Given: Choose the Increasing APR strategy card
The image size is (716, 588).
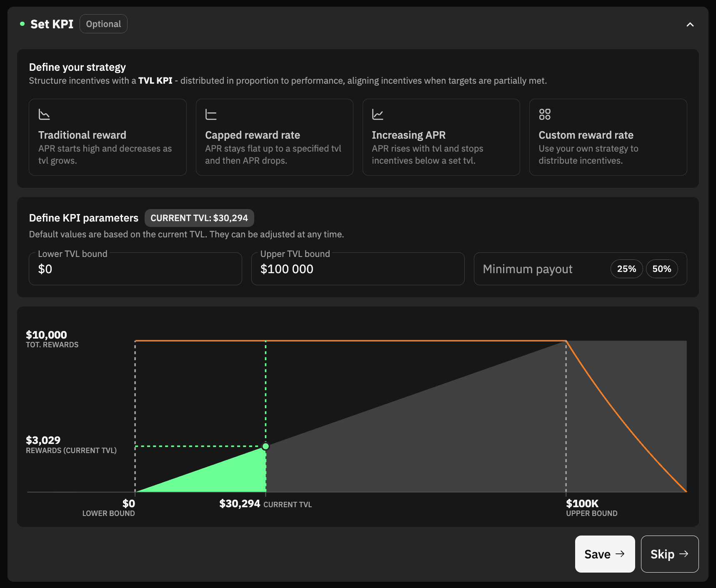Looking at the screenshot, I should (x=441, y=137).
